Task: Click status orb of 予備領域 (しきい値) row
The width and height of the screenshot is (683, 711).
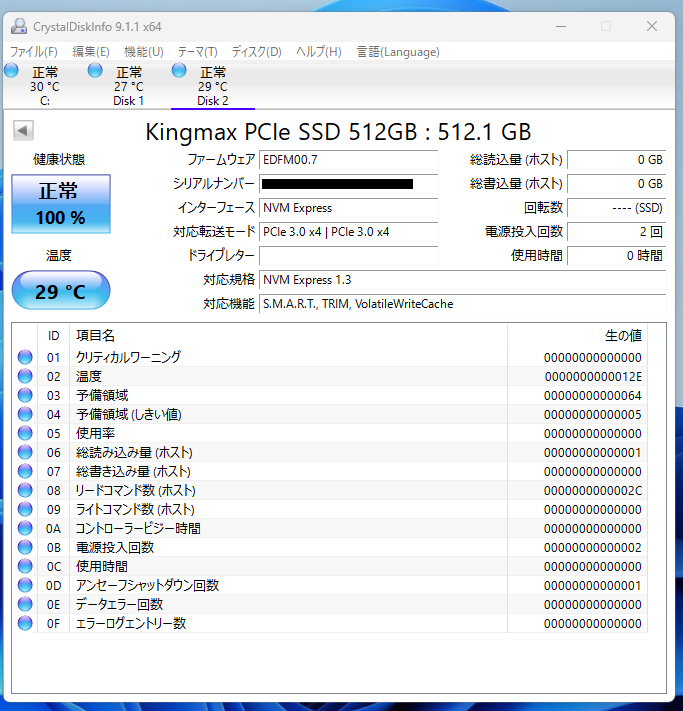Action: [25, 414]
